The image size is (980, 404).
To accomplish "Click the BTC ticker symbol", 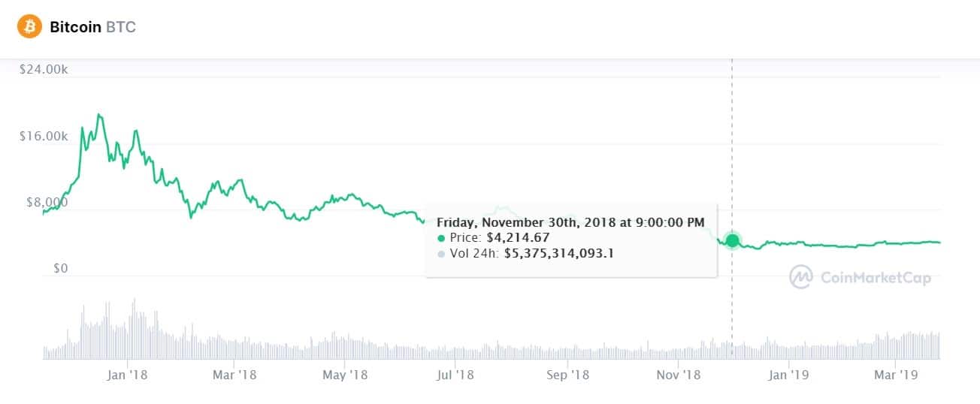I will tap(121, 27).
